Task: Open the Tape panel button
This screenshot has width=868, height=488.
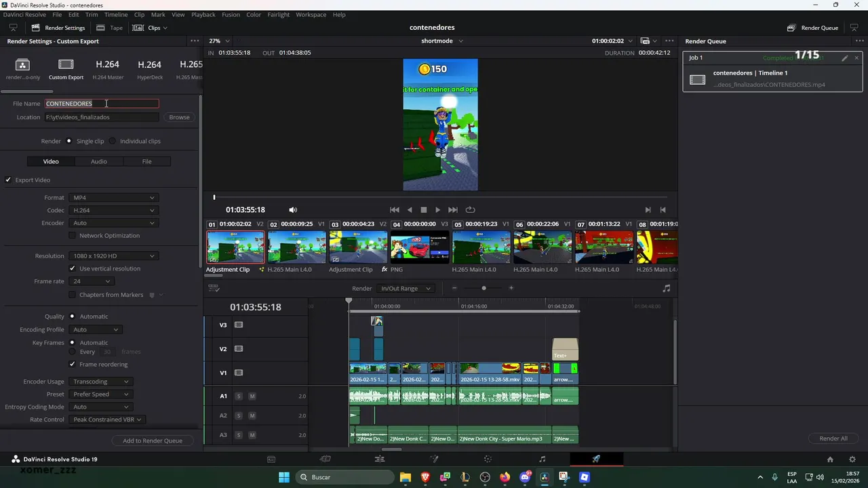Action: 110,28
